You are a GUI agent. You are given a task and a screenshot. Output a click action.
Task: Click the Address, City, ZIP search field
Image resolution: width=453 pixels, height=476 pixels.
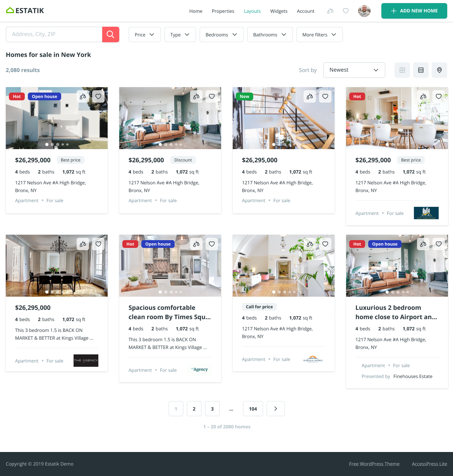pyautogui.click(x=54, y=34)
